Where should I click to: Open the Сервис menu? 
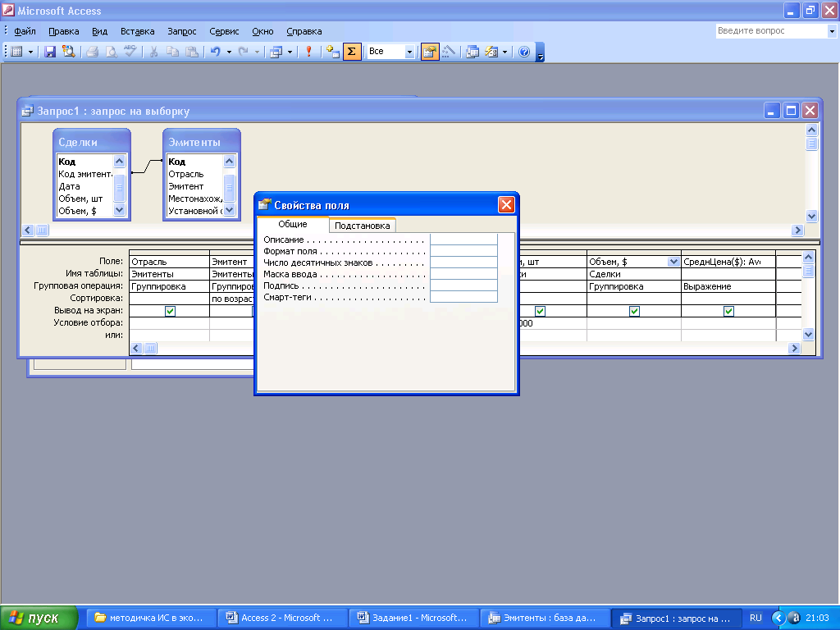point(224,31)
